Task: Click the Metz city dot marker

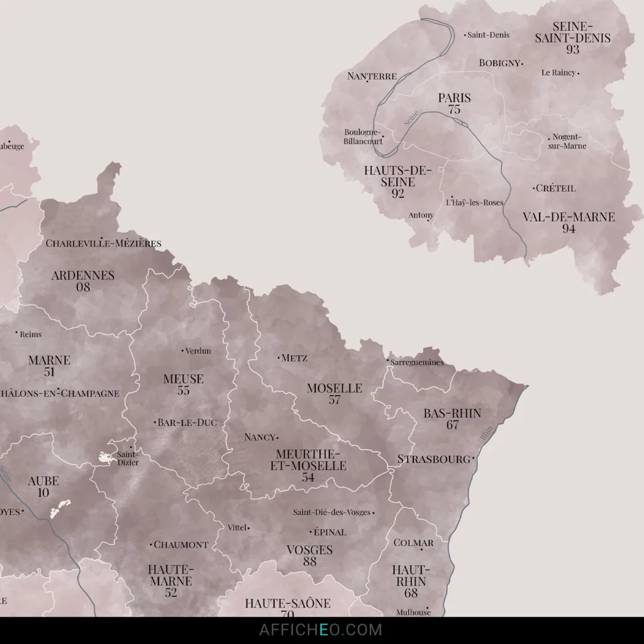Action: 279,357
